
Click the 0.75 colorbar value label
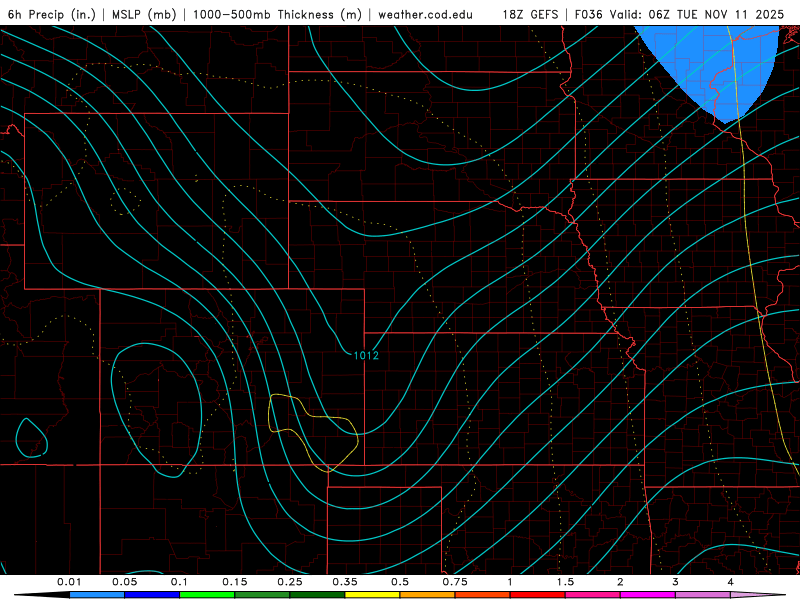coord(455,582)
